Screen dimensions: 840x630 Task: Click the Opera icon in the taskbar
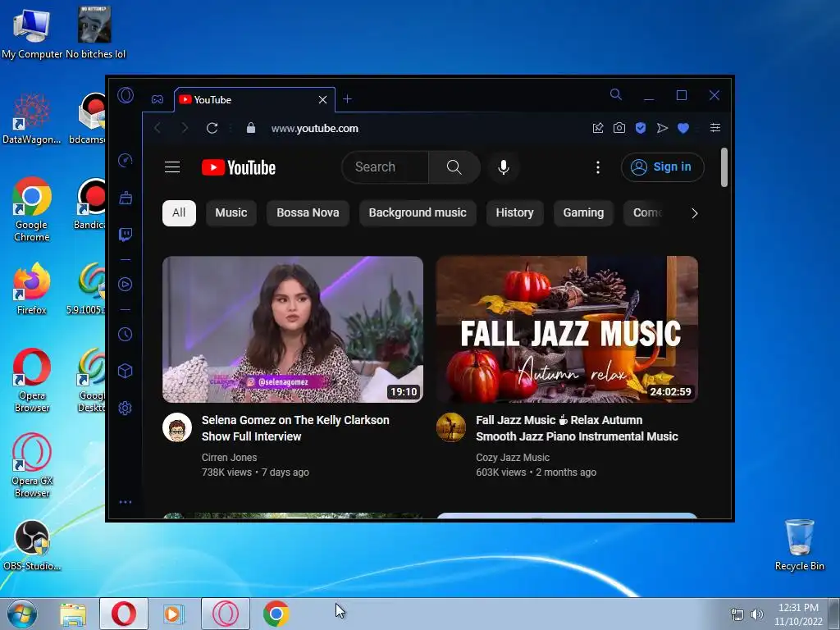124,614
